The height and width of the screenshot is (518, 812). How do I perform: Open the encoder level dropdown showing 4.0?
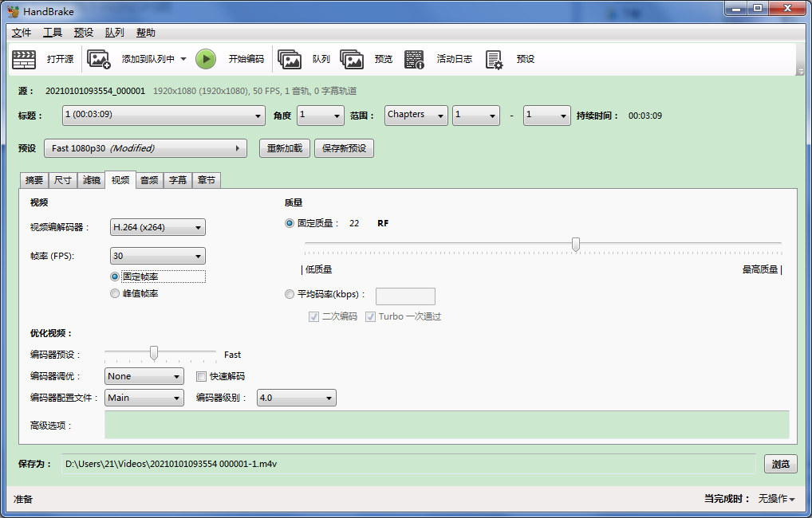coord(297,398)
